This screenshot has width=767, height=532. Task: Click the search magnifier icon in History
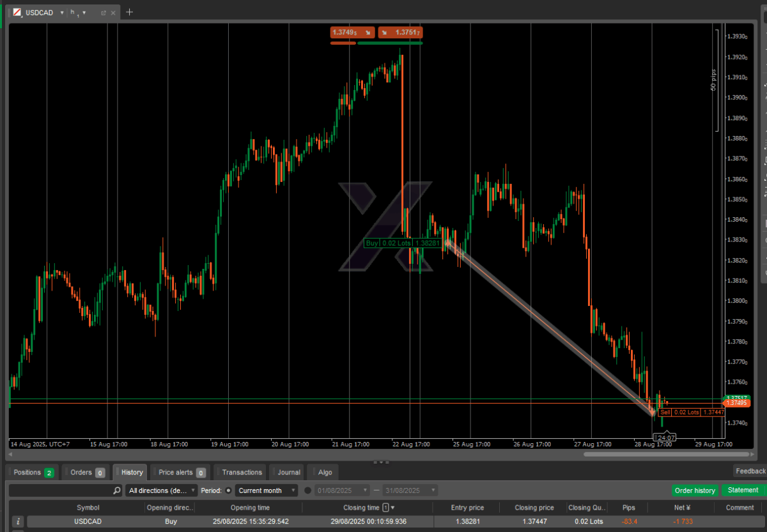[116, 490]
